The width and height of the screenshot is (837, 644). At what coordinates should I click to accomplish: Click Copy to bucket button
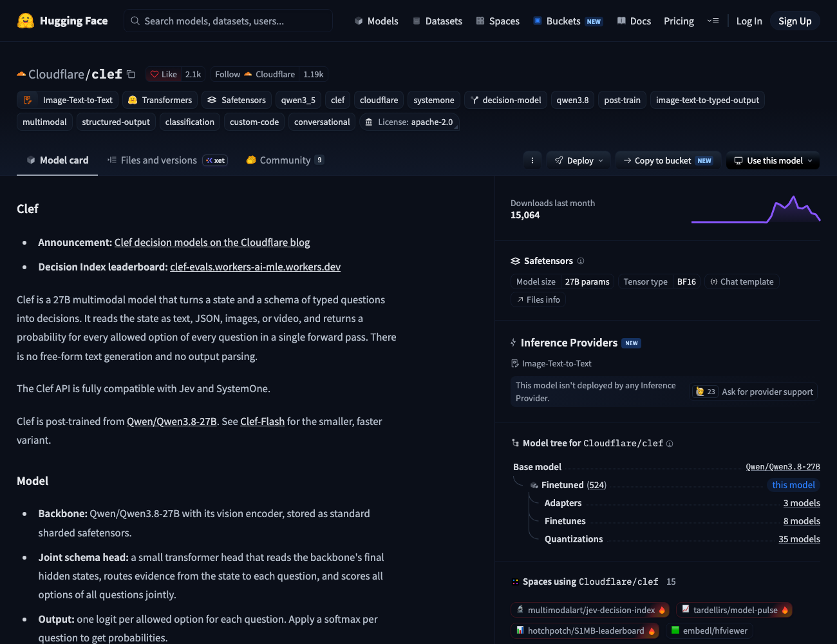click(x=668, y=160)
